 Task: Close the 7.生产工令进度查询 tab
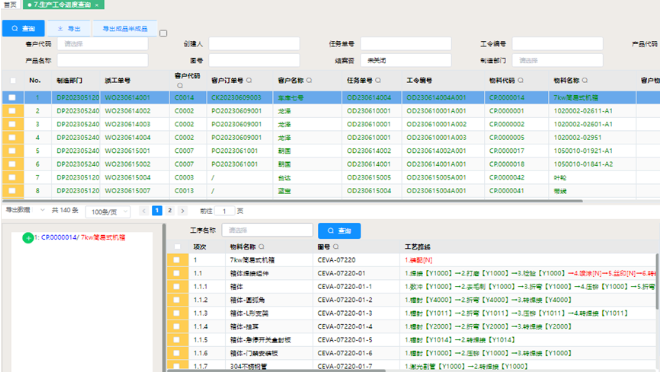tap(97, 5)
